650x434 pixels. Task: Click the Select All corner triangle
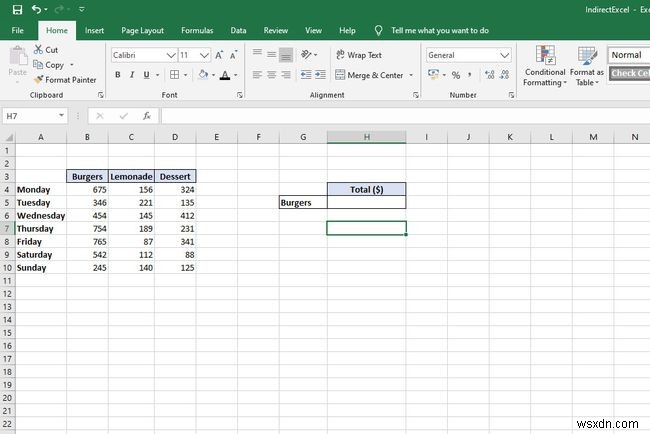pos(8,137)
